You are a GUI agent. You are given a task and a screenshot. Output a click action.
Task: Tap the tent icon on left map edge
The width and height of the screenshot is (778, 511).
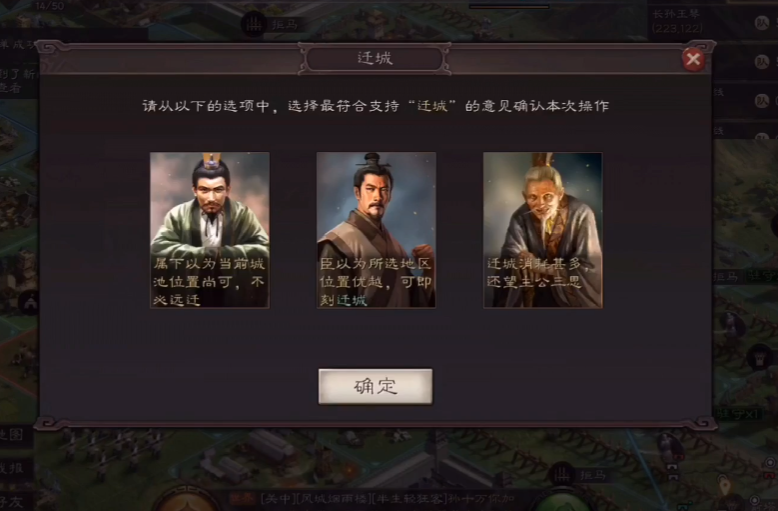[30, 301]
